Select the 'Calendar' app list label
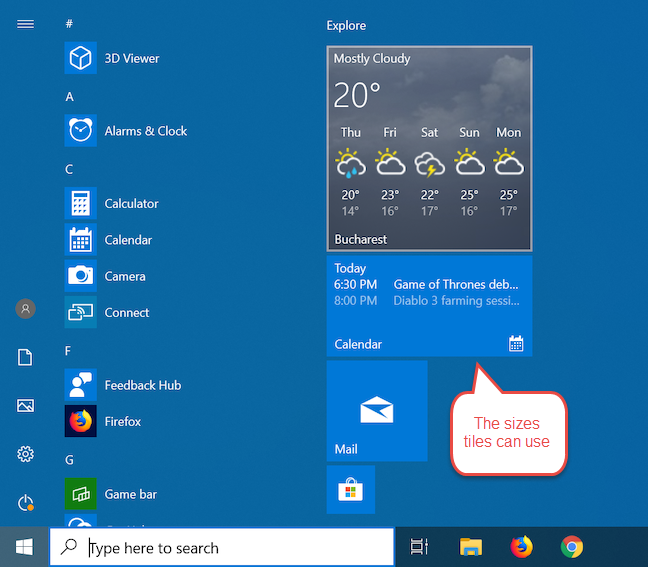 [128, 240]
